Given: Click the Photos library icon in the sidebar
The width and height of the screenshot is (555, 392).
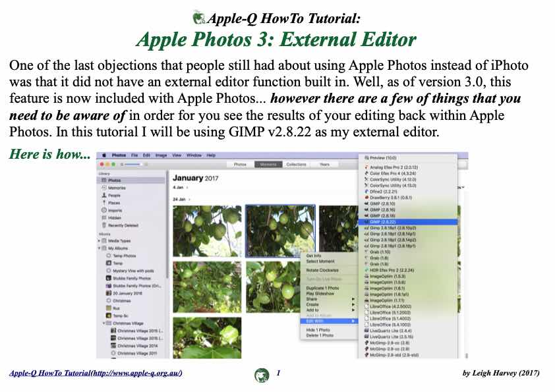Looking at the screenshot, I should pos(104,181).
